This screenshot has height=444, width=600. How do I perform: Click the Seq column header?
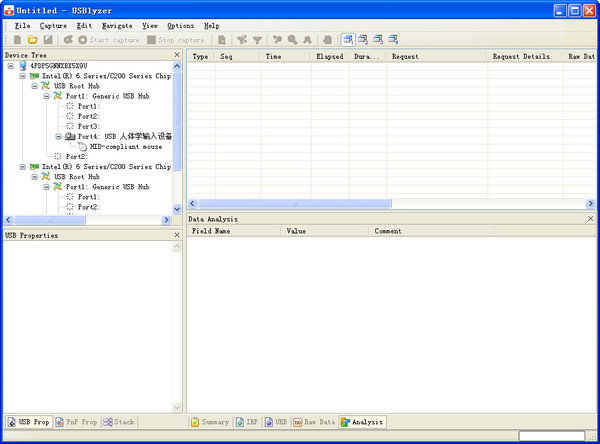click(238, 57)
